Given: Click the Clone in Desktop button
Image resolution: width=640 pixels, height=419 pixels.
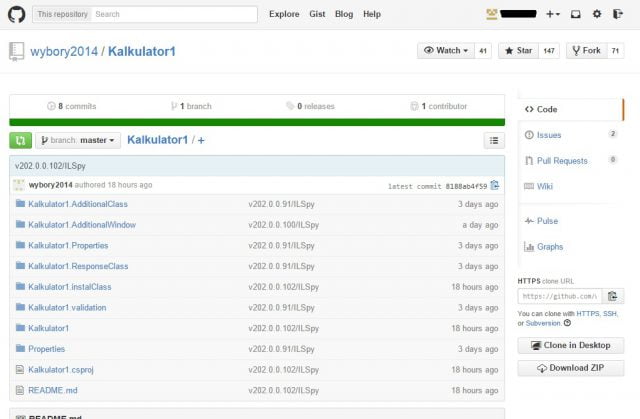Looking at the screenshot, I should [571, 345].
